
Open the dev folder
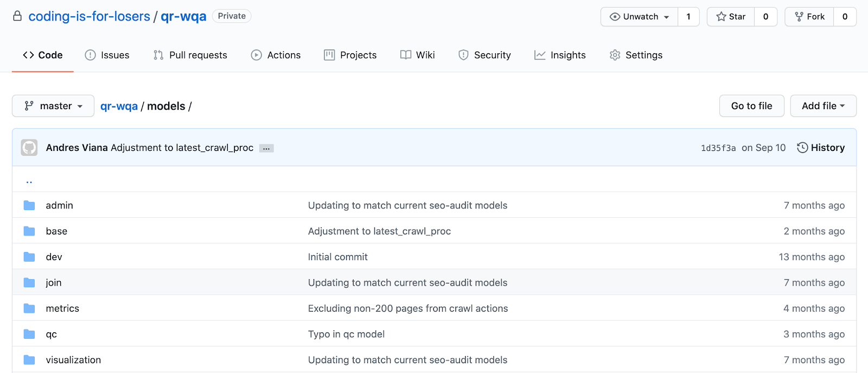(x=54, y=257)
